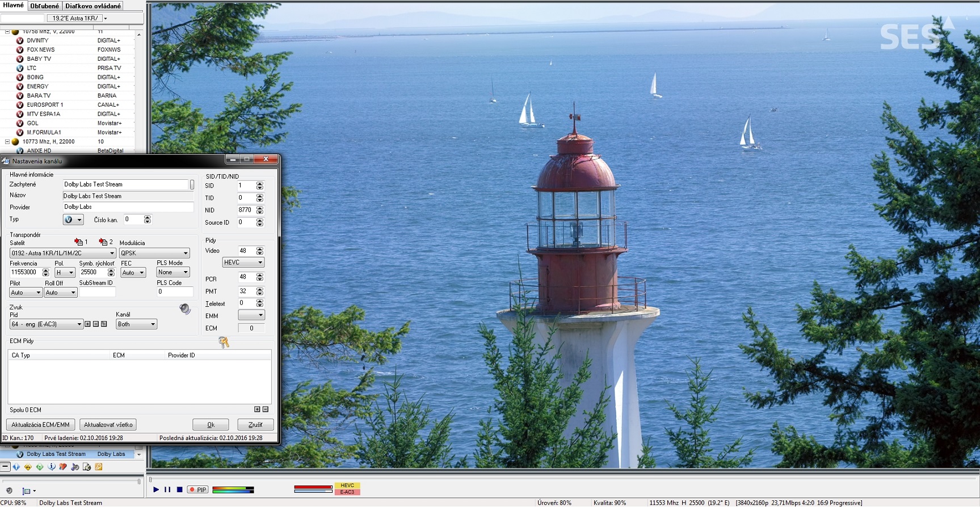
Task: Select FOX NEWS channel in list
Action: [x=41, y=50]
